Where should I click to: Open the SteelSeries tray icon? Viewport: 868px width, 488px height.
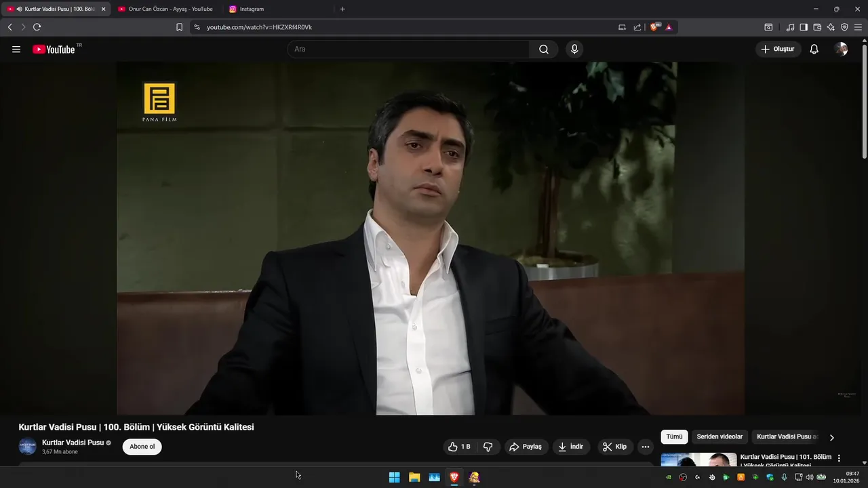click(x=712, y=477)
